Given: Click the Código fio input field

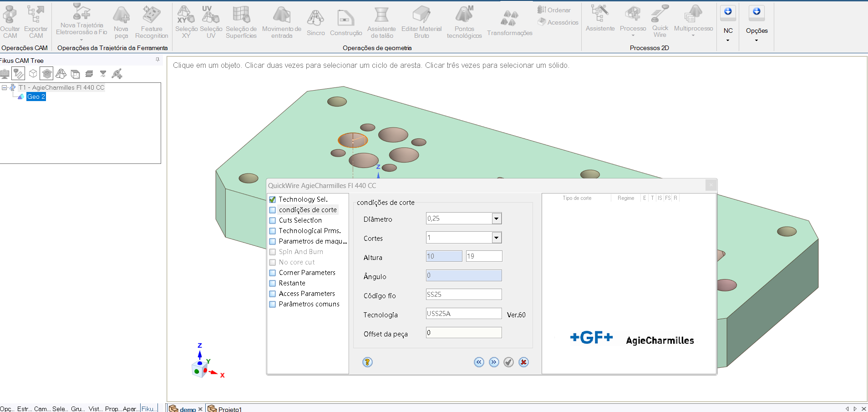Looking at the screenshot, I should [x=463, y=295].
